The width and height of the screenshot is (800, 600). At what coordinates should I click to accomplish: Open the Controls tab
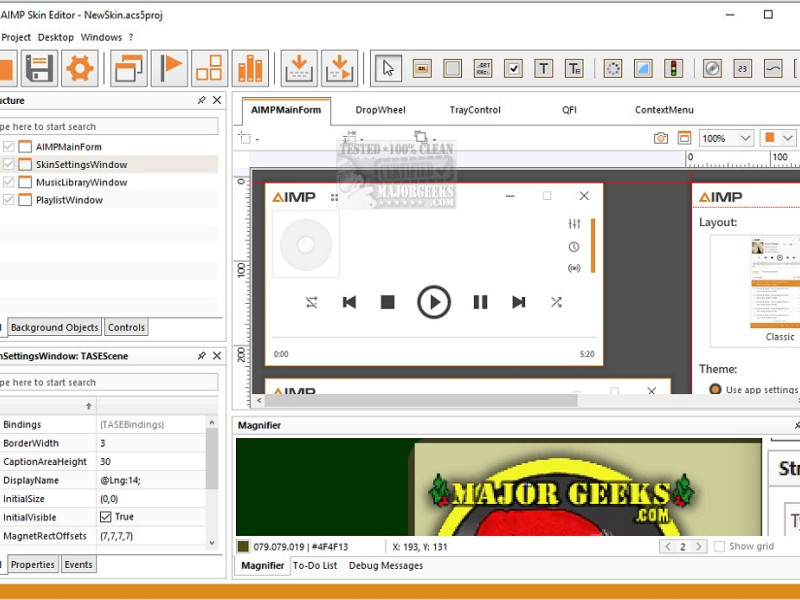[126, 328]
